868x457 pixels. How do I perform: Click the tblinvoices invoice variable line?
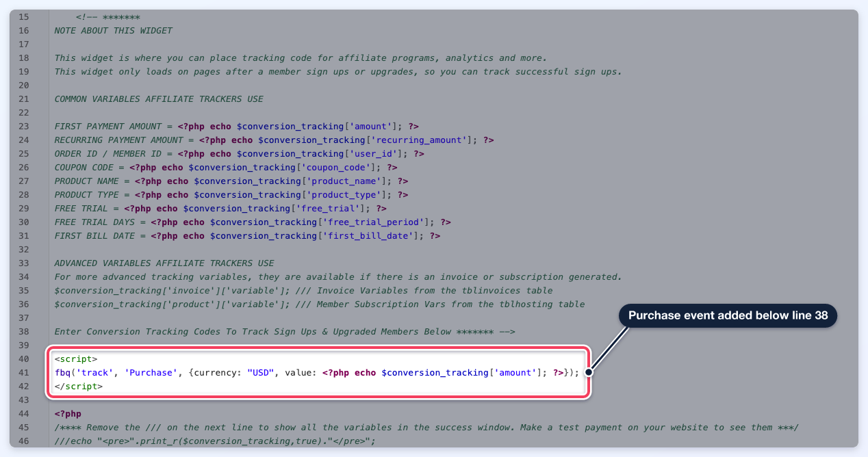click(x=303, y=291)
